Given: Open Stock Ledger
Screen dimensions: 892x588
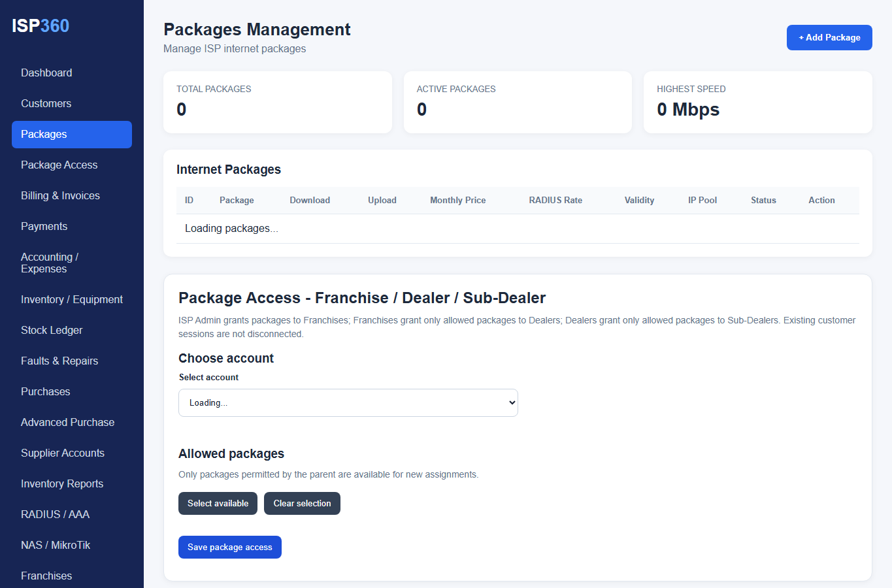Looking at the screenshot, I should (72, 330).
